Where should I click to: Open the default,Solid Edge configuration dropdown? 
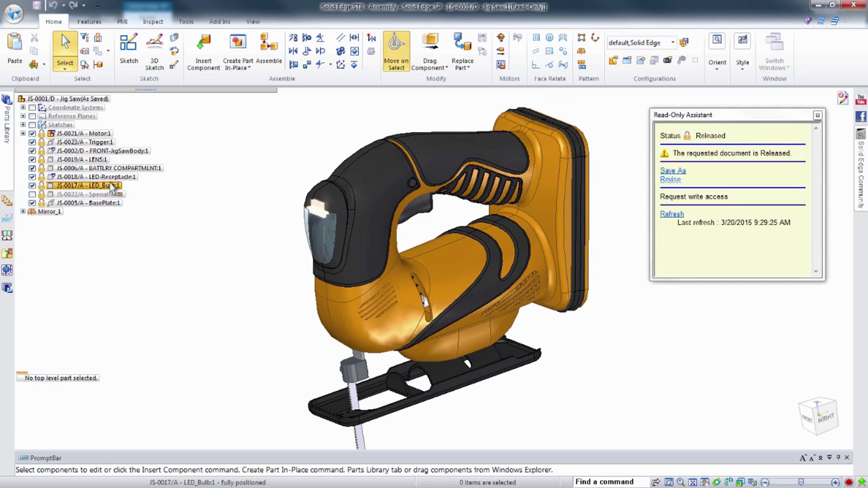pyautogui.click(x=673, y=42)
